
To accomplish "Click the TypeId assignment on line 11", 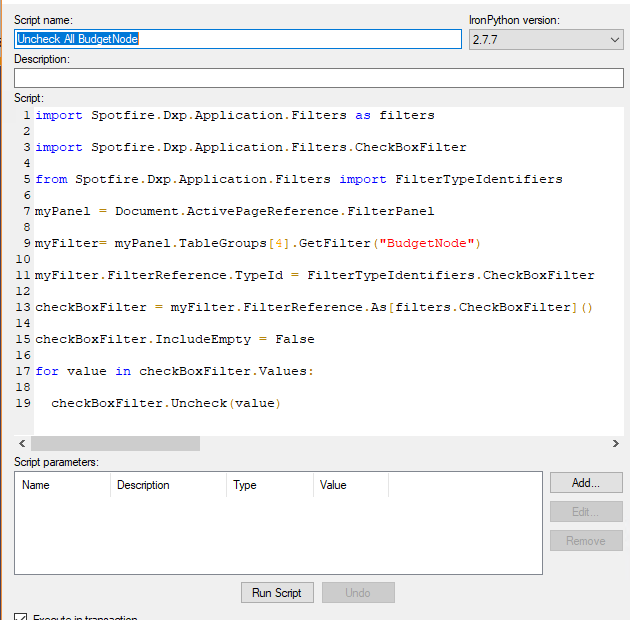I will (x=315, y=275).
